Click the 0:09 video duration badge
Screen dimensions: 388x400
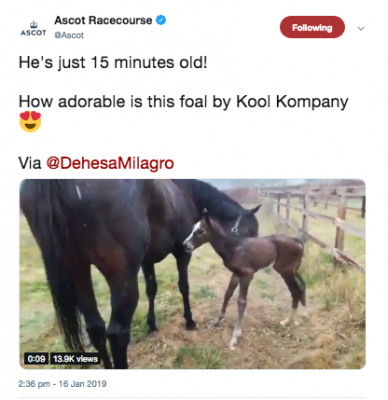coord(36,359)
